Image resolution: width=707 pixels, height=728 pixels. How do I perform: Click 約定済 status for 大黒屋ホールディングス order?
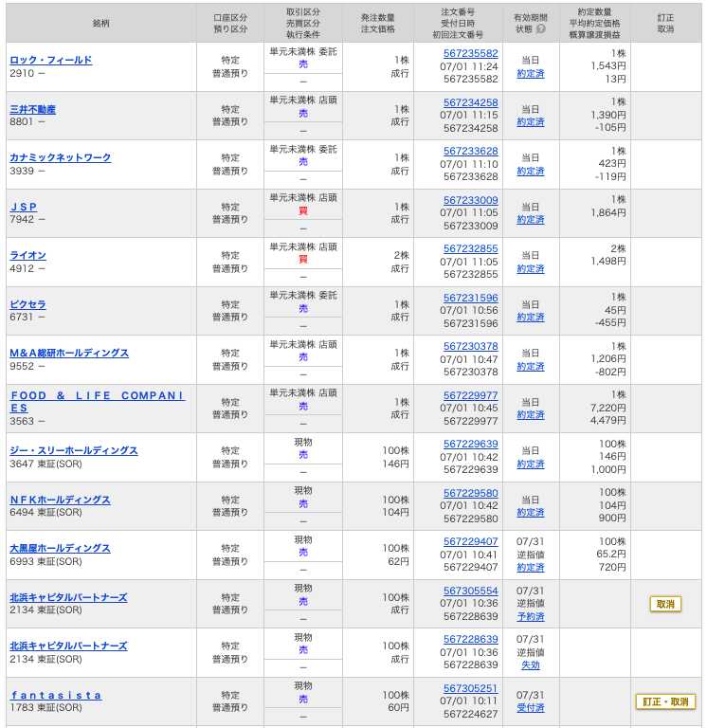531,567
